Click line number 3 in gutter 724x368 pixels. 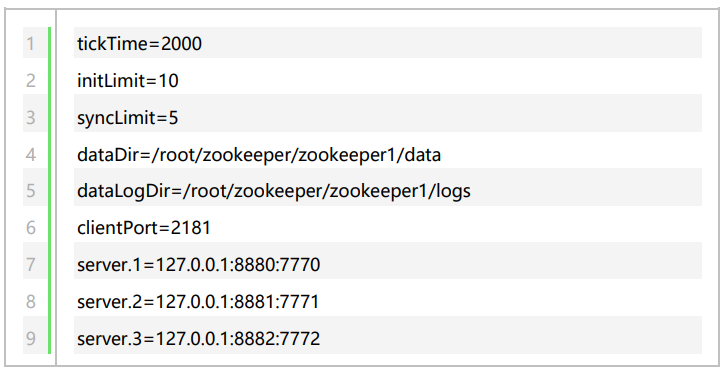coord(31,118)
